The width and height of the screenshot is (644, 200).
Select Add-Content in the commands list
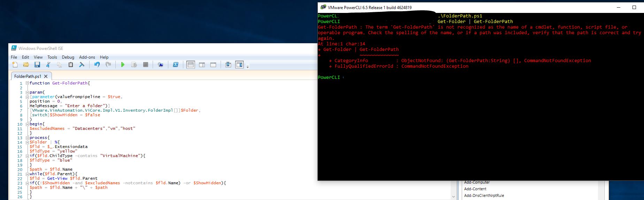475,189
